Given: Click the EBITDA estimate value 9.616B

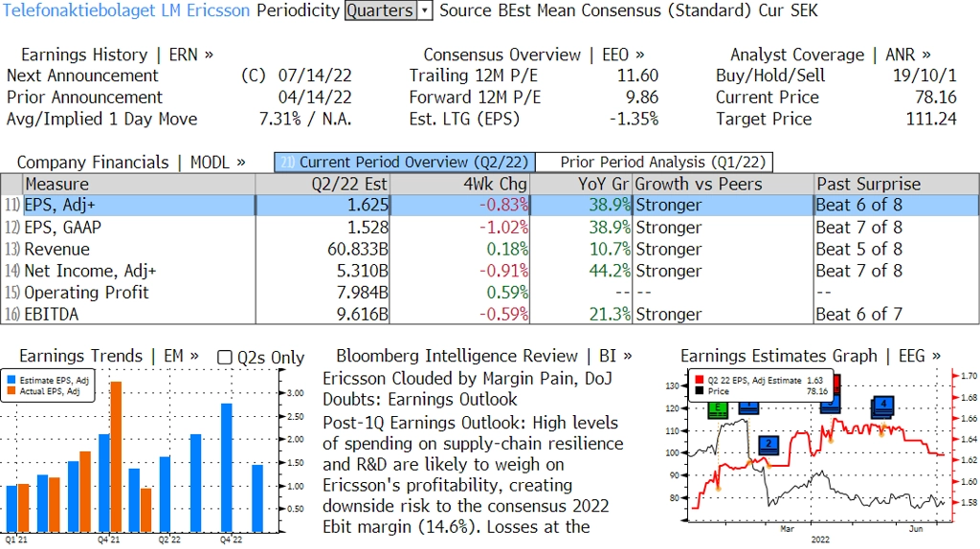Looking at the screenshot, I should click(363, 314).
